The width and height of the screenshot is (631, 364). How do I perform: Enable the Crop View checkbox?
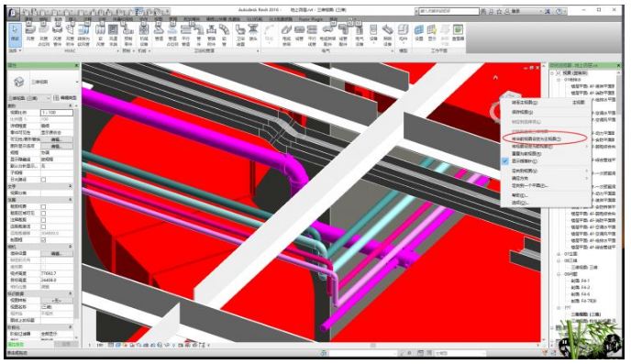click(x=43, y=206)
